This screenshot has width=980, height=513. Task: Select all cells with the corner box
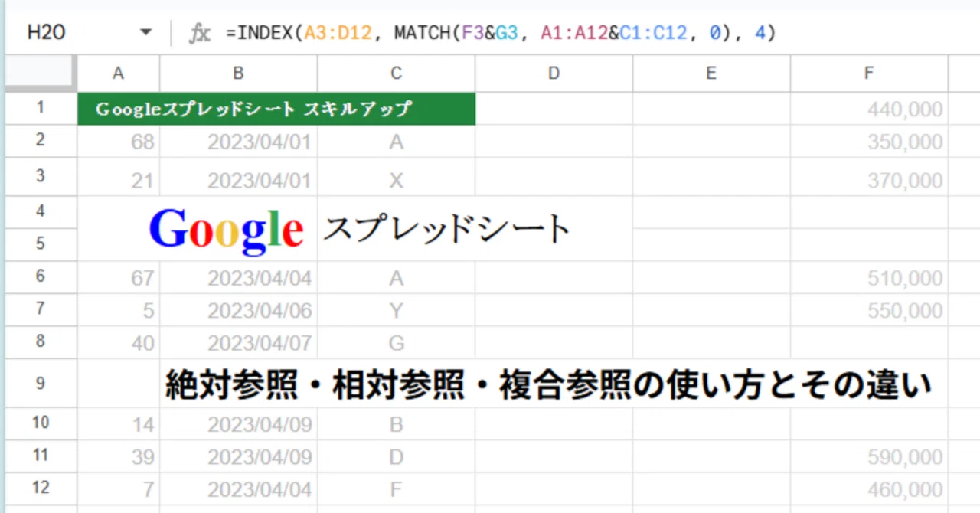pos(41,74)
